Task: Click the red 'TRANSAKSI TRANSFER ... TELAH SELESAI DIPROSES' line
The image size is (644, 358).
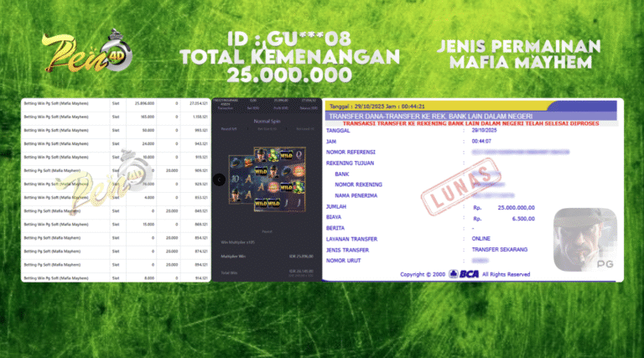Action: 470,123
